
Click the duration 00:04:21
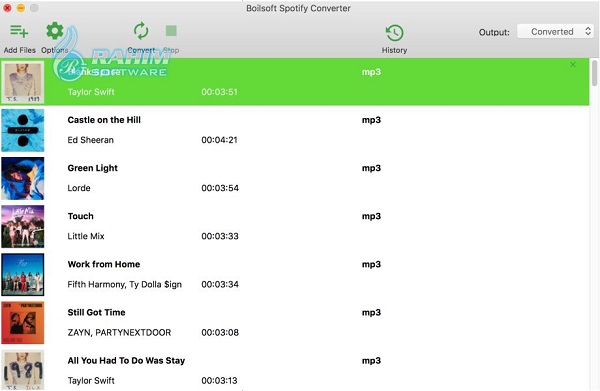[220, 140]
